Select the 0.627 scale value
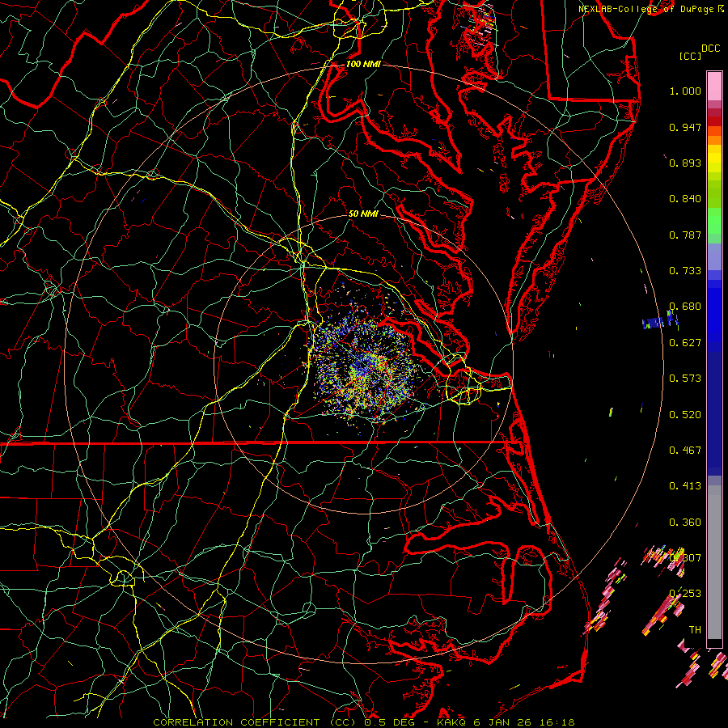The height and width of the screenshot is (728, 728). (685, 343)
